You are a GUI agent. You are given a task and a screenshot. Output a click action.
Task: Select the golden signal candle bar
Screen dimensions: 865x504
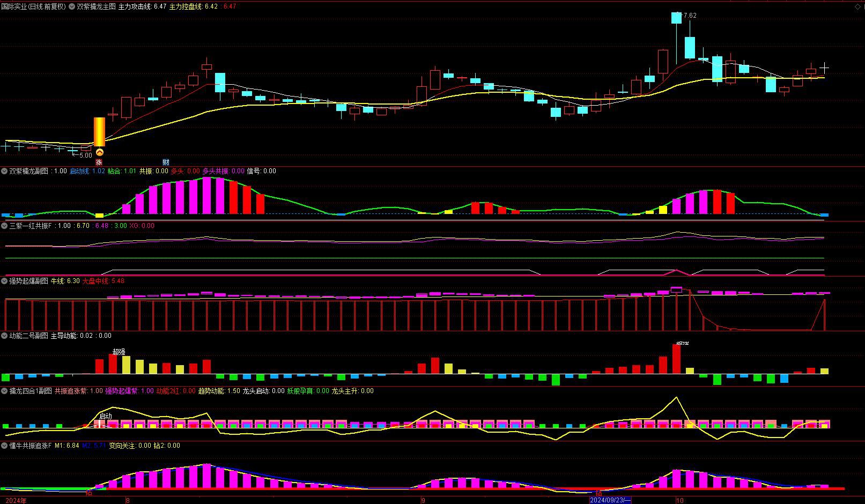99,132
